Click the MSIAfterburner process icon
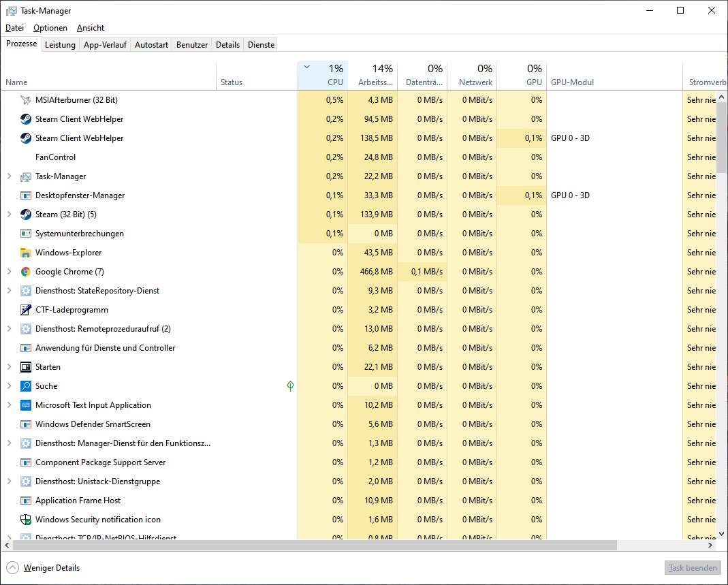Viewport: 728px width, 585px height. click(x=25, y=100)
